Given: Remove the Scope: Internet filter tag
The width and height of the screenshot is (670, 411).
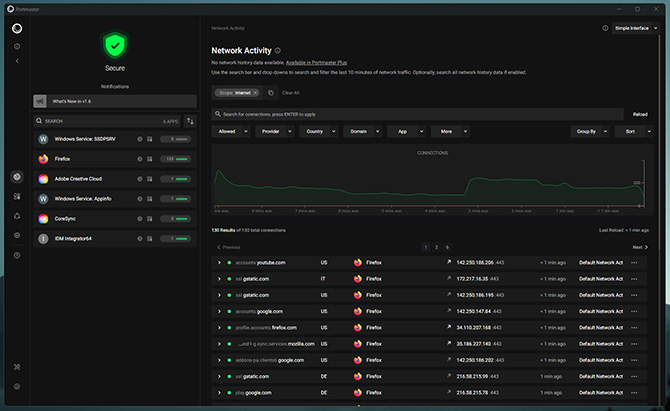Looking at the screenshot, I should click(x=255, y=93).
